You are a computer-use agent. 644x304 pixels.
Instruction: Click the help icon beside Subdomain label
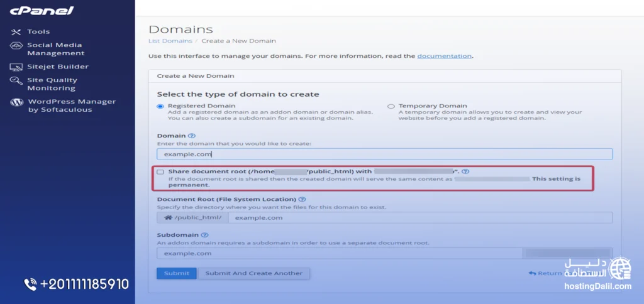tap(204, 235)
